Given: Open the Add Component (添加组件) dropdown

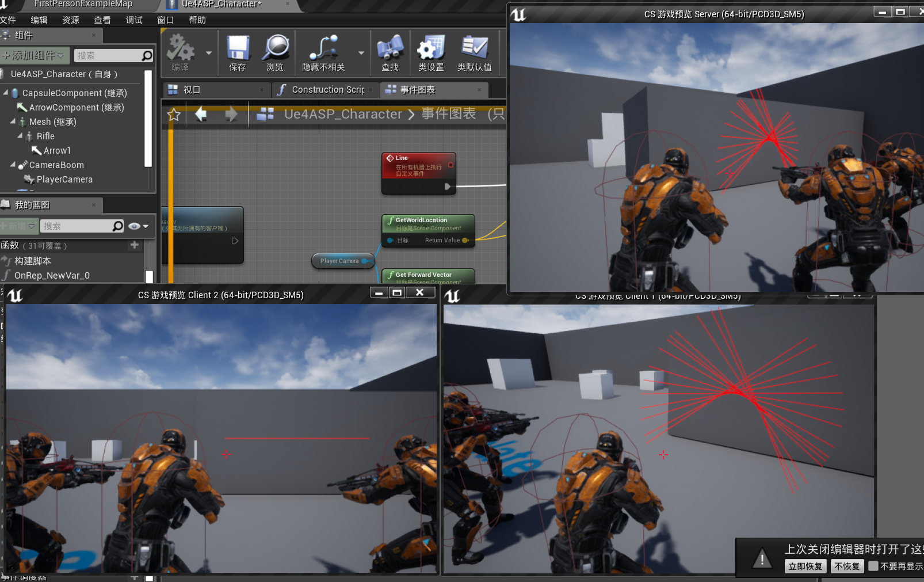Looking at the screenshot, I should click(35, 55).
